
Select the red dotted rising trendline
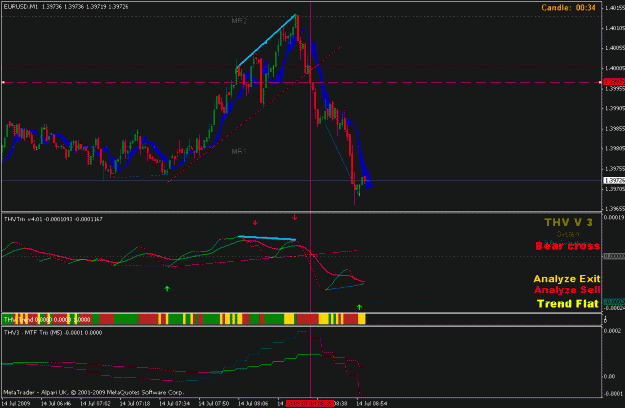254,114
